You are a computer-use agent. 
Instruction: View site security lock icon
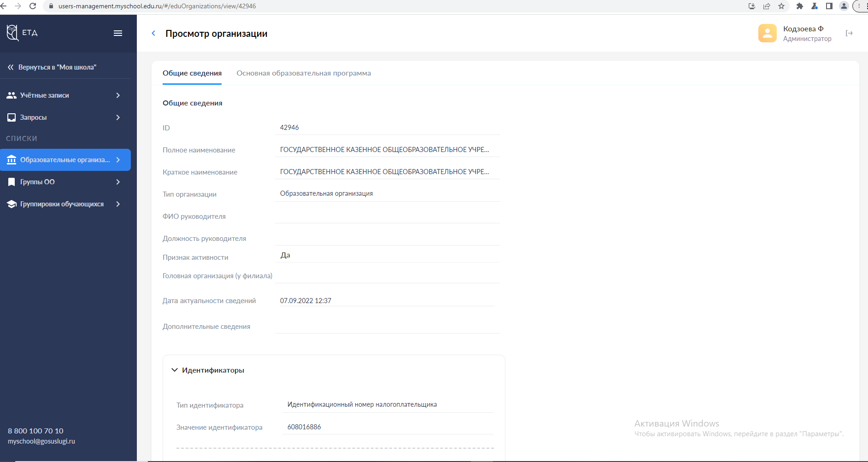pyautogui.click(x=51, y=6)
